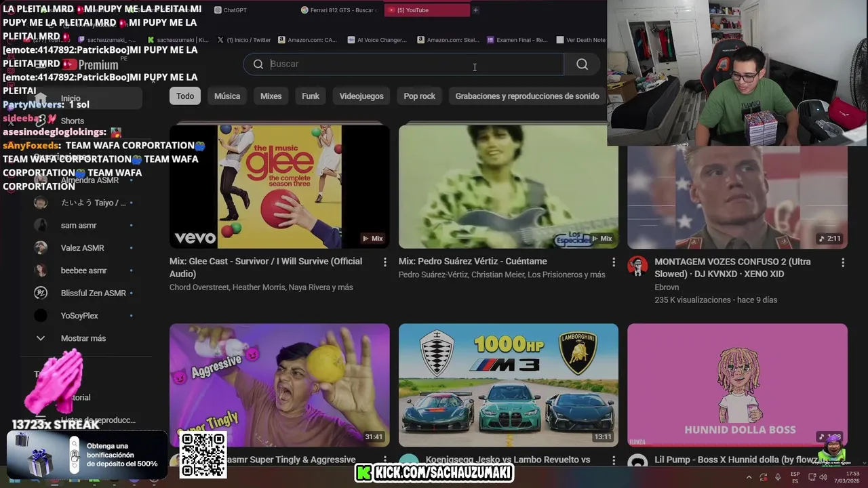
Task: Select the Videojuegos filter chip
Action: tap(361, 96)
